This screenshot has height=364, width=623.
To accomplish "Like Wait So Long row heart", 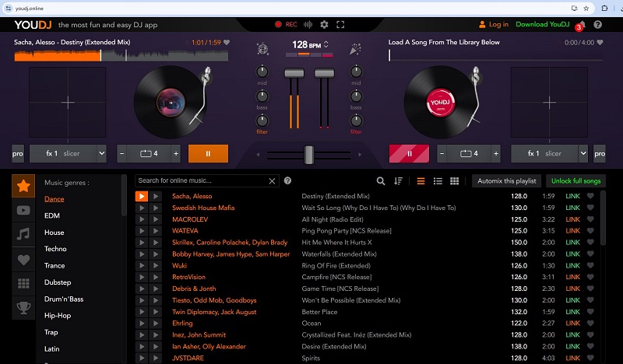I will click(x=590, y=207).
